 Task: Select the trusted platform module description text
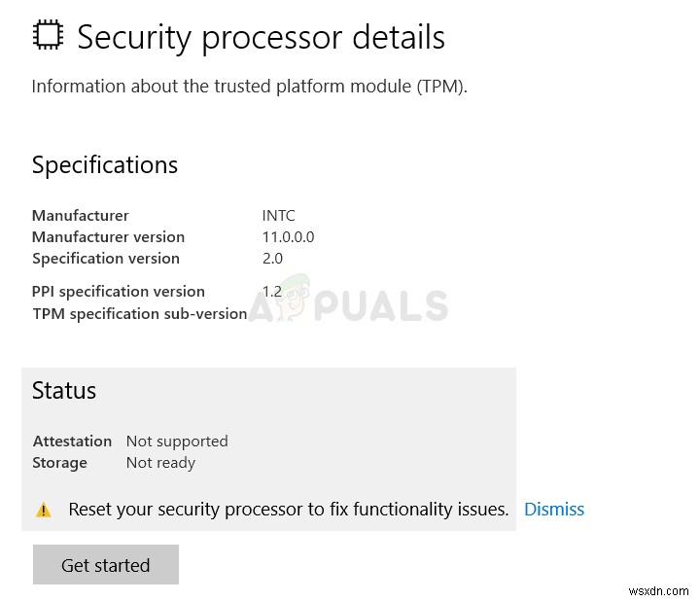coord(249,86)
